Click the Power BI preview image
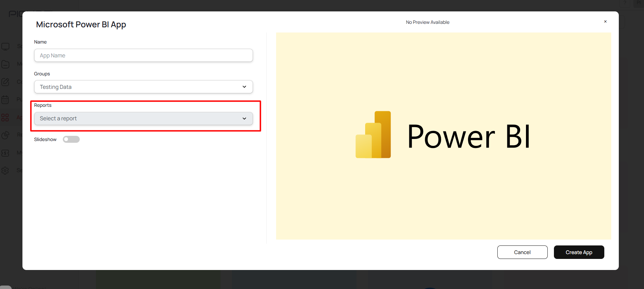The width and height of the screenshot is (644, 289). [443, 136]
